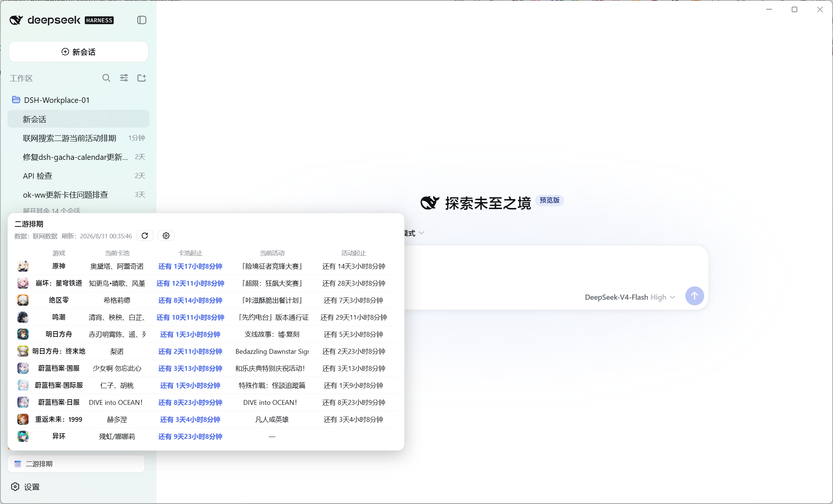The width and height of the screenshot is (833, 504).
Task: Click the Bedazzling Dawnstar event cell
Action: [x=272, y=352]
